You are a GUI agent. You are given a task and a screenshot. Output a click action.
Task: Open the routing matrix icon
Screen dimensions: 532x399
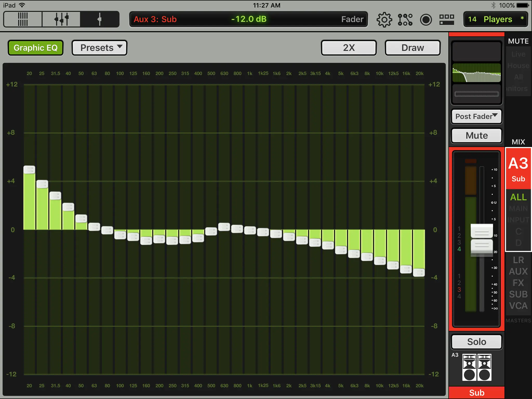405,20
